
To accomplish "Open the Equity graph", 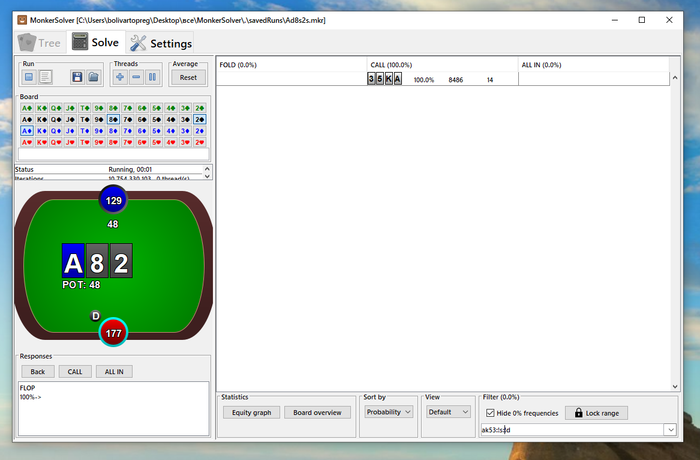I will [251, 413].
